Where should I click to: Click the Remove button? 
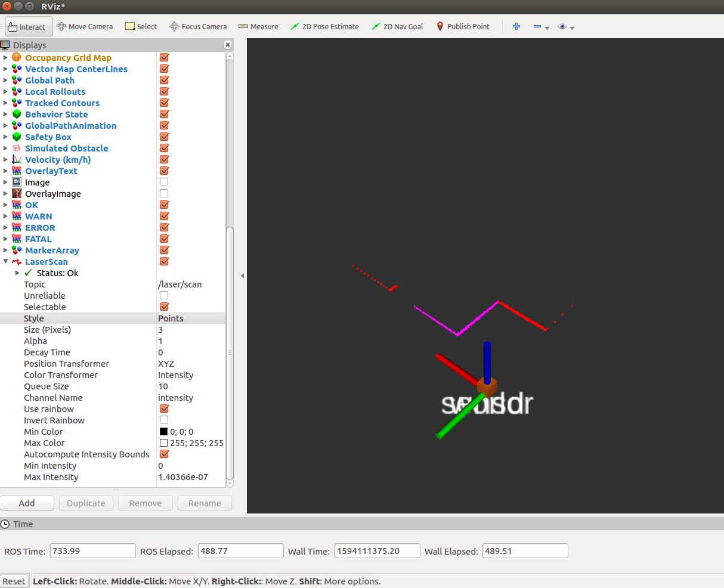point(146,503)
